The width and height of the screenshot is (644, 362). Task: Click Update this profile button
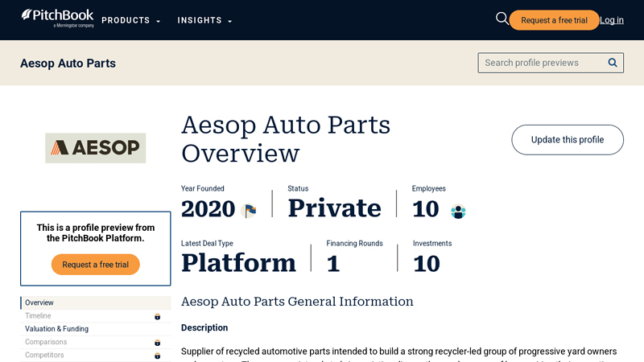pyautogui.click(x=568, y=140)
